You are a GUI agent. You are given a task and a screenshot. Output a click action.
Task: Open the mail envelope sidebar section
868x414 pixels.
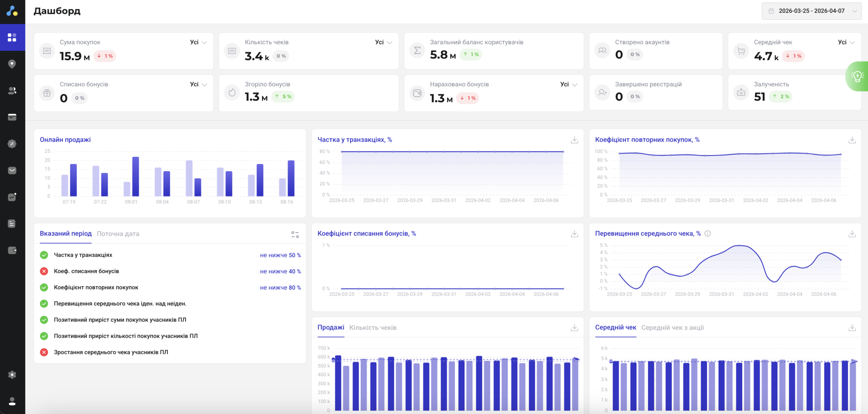tap(12, 170)
